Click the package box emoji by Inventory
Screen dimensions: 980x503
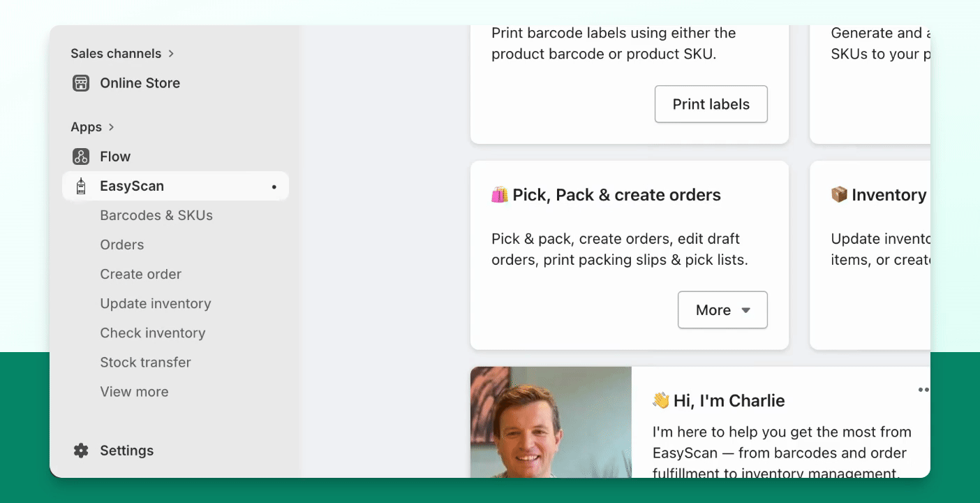(838, 194)
